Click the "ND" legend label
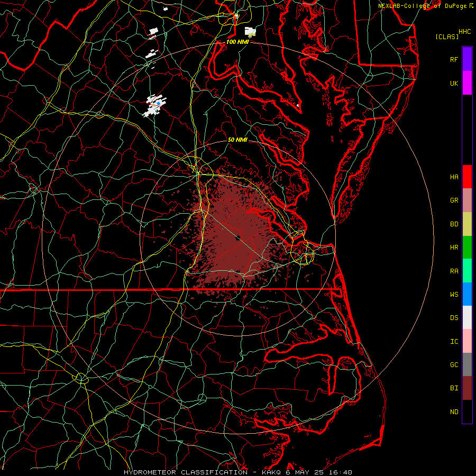 click(x=454, y=412)
